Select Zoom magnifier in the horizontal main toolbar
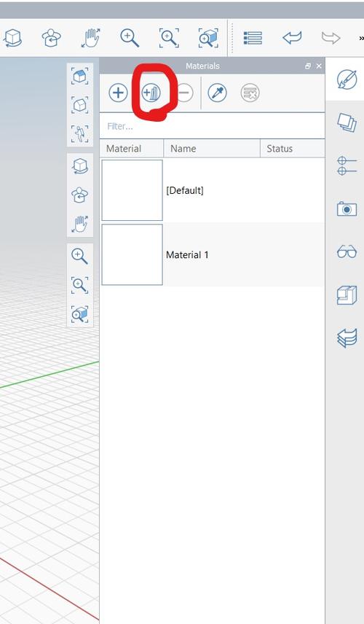Screen dimensions: 364x624 pyautogui.click(x=130, y=38)
